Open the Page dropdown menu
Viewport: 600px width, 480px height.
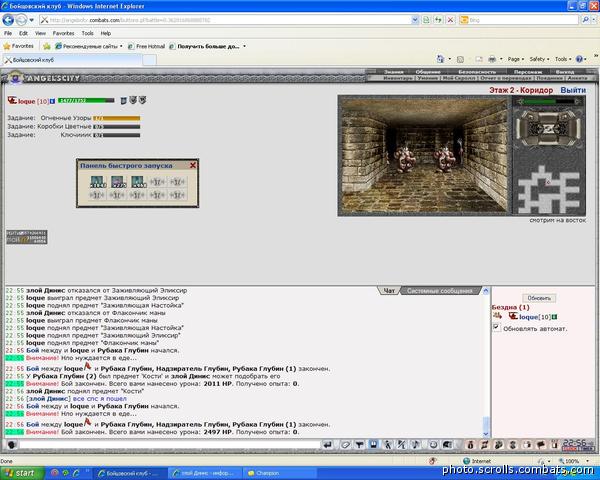point(515,59)
